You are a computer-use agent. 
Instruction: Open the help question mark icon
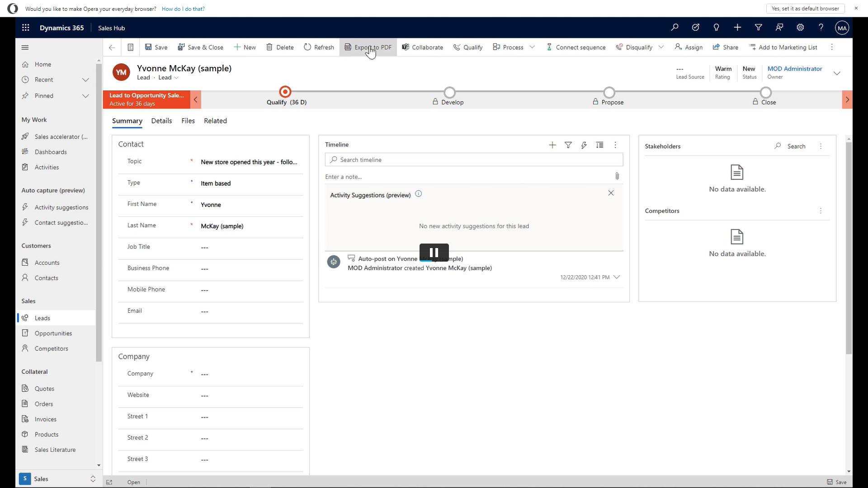tap(821, 28)
